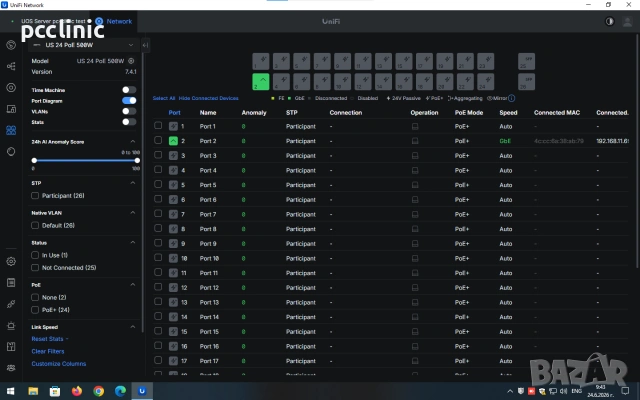Open the System Log icon in sidebar

11,282
